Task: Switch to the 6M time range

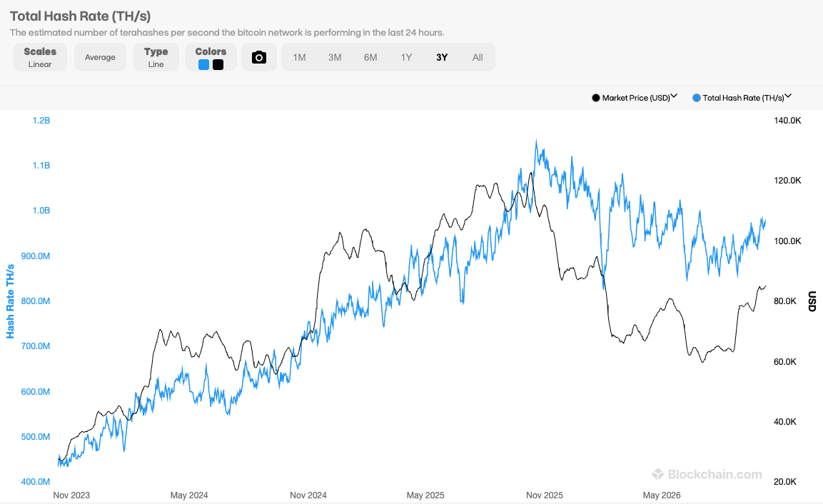Action: [x=370, y=57]
